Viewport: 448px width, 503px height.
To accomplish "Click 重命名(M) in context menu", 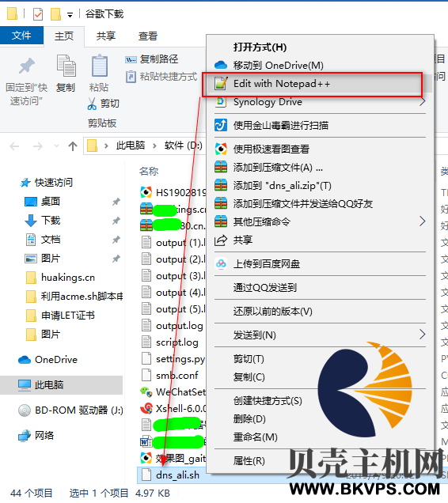I will pos(256,437).
